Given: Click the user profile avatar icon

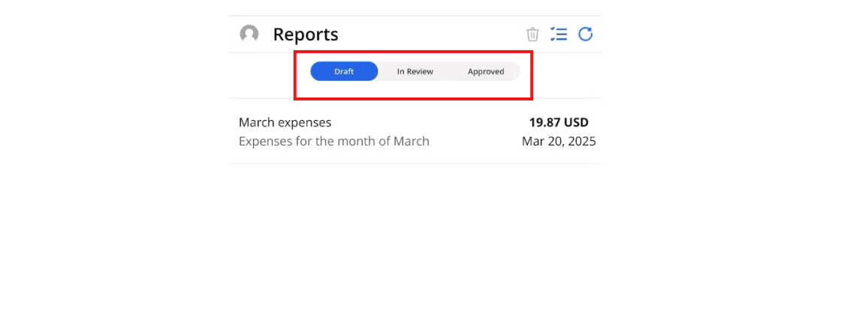Looking at the screenshot, I should pyautogui.click(x=249, y=34).
